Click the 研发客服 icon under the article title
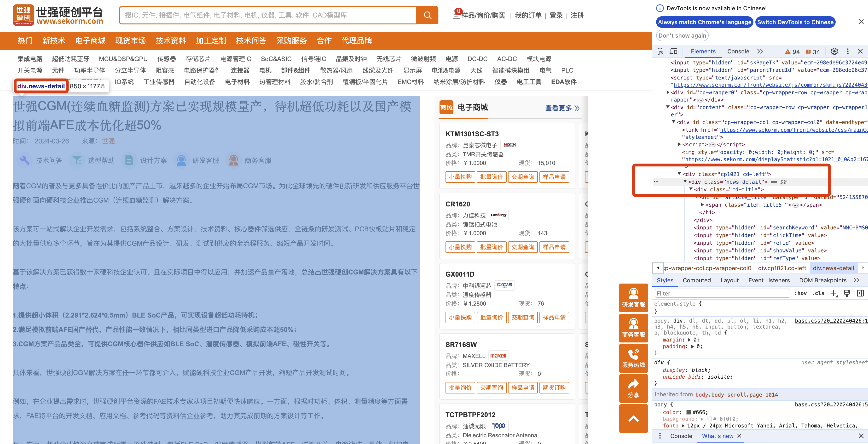868x444 pixels. 181,160
